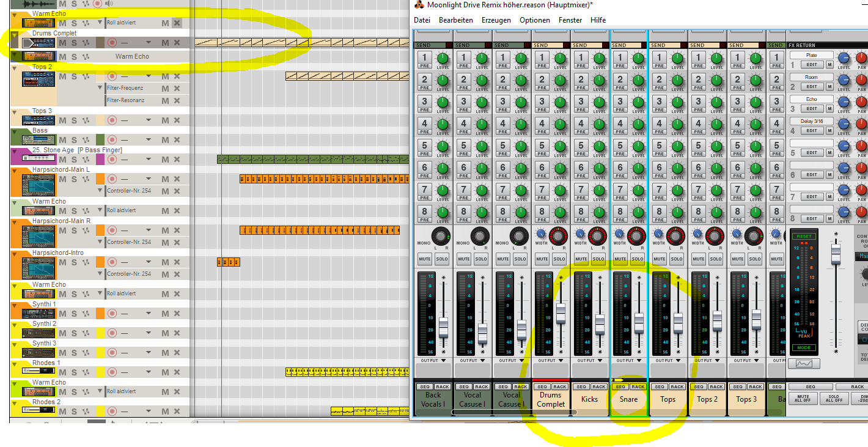868x447 pixels.
Task: Mute the Drums Complet sequencer track
Action: (x=62, y=43)
